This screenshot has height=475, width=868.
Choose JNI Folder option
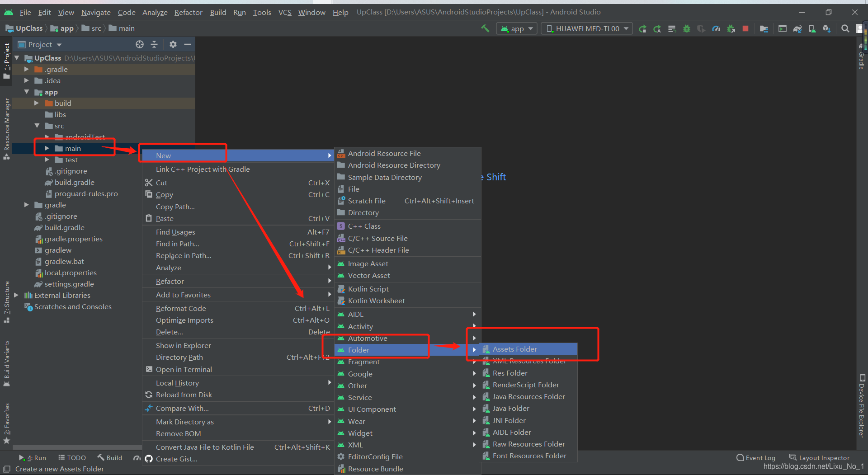(528, 420)
